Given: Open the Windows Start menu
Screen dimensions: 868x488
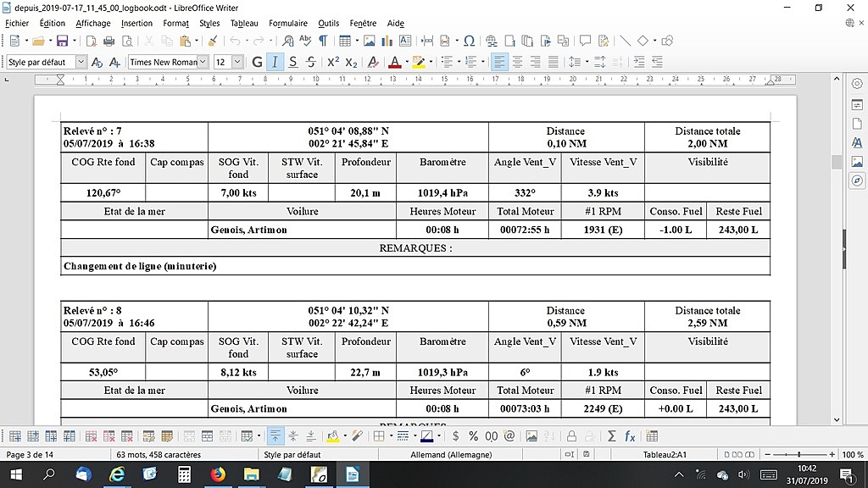Looking at the screenshot, I should tap(15, 474).
